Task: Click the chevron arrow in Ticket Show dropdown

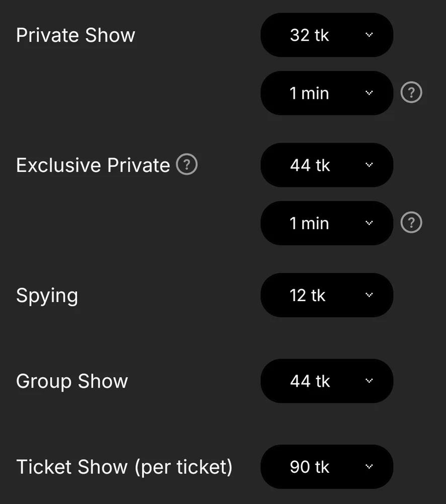Action: (369, 467)
